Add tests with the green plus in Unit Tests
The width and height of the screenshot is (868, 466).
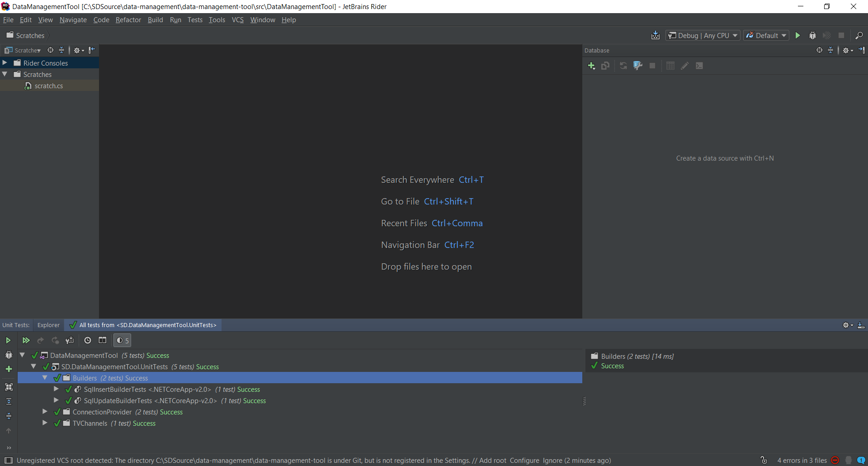point(9,369)
